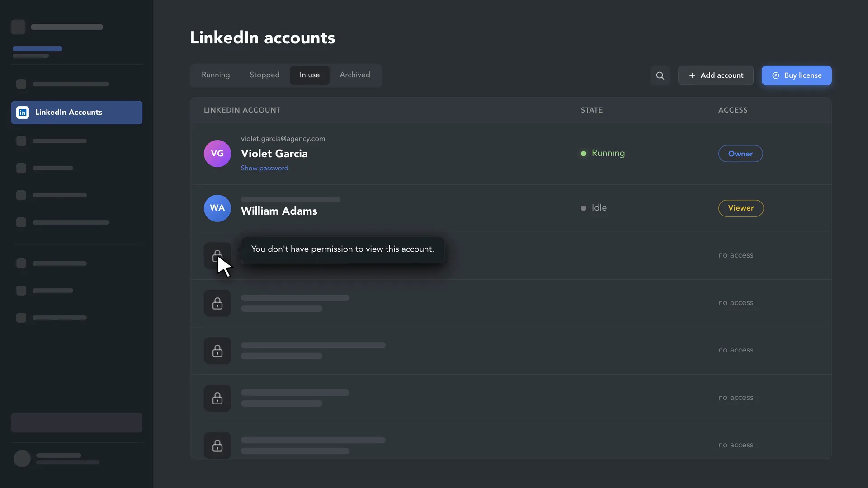The image size is (868, 488).
Task: Click the Violet Garcia name
Action: tap(274, 154)
